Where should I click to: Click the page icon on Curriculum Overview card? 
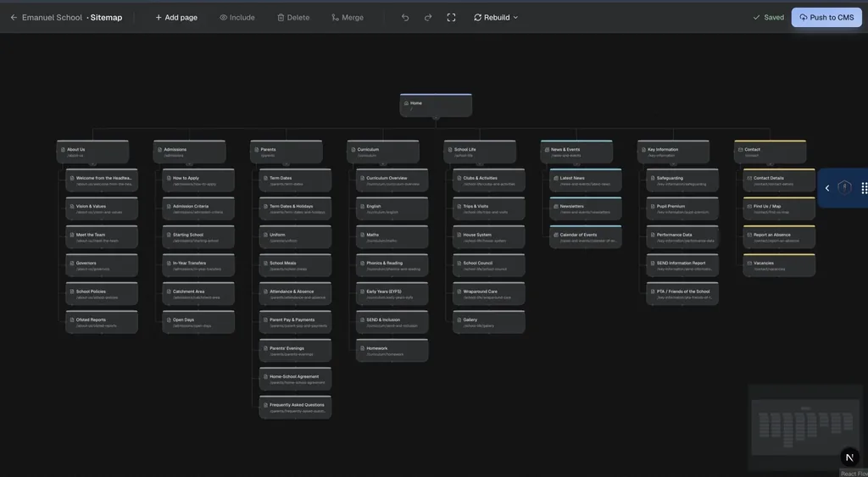click(362, 178)
